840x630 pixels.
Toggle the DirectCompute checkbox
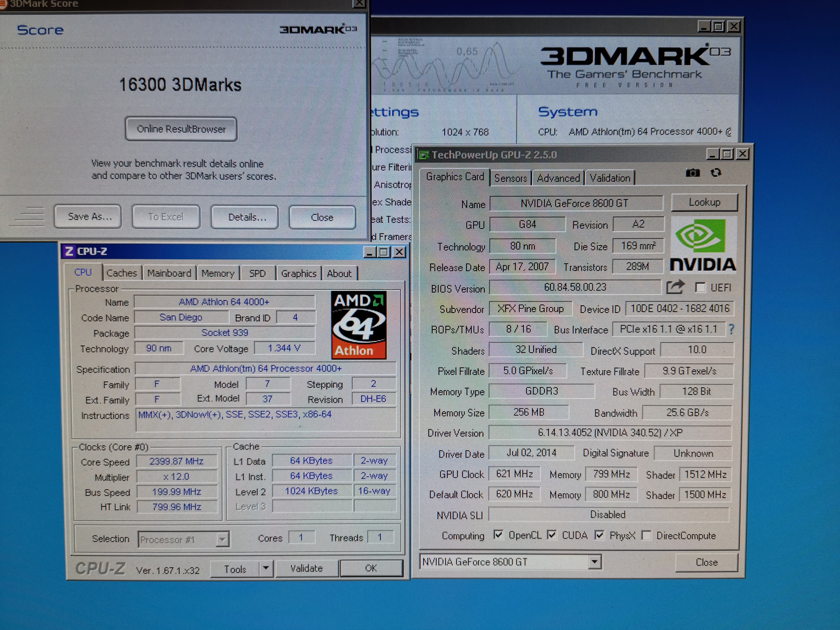[x=646, y=535]
